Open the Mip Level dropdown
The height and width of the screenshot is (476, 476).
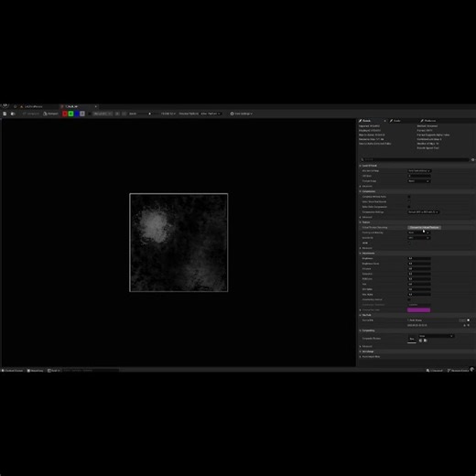103,114
